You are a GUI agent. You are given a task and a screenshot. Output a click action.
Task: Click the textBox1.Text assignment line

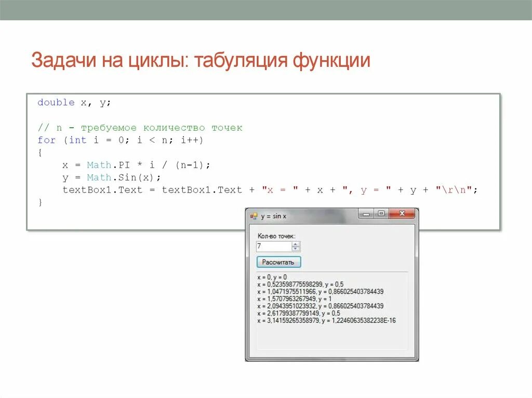coord(270,190)
